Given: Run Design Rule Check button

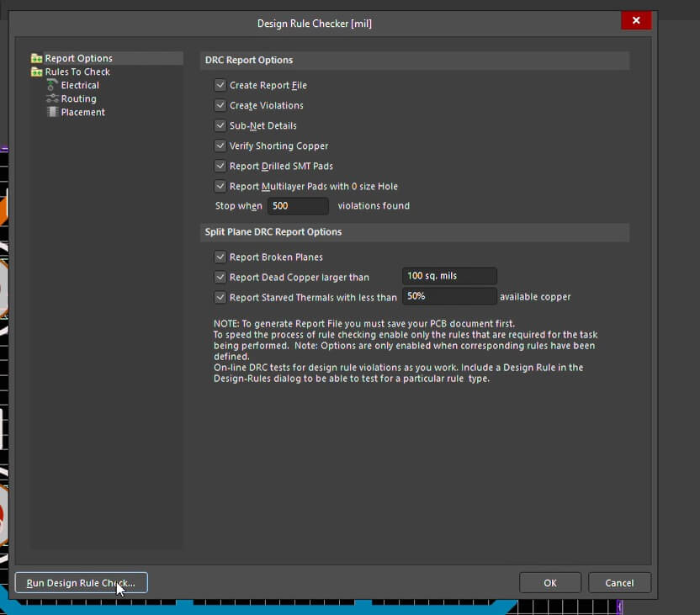Looking at the screenshot, I should pyautogui.click(x=82, y=582).
